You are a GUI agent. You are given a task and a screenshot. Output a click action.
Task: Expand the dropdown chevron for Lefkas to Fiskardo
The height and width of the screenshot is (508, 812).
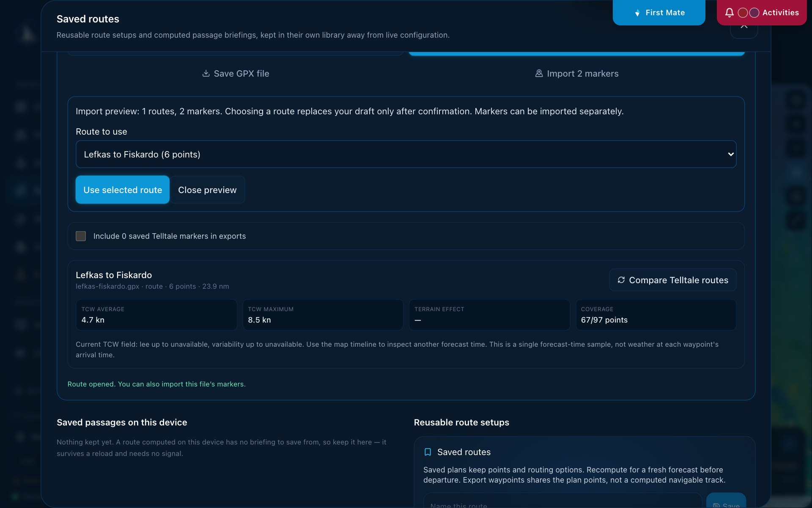click(x=730, y=154)
